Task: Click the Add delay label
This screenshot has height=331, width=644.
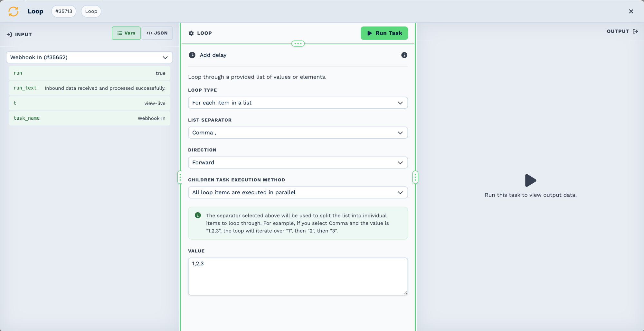Action: pos(213,55)
